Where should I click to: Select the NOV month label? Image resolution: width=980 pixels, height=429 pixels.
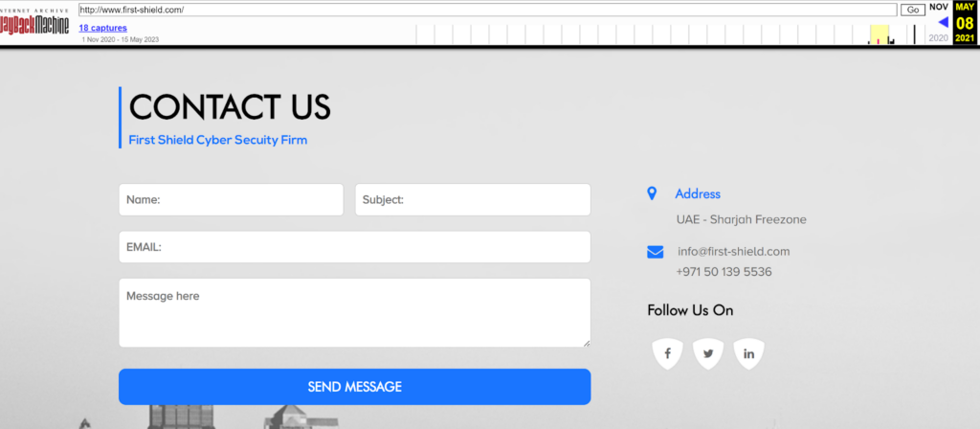point(939,8)
